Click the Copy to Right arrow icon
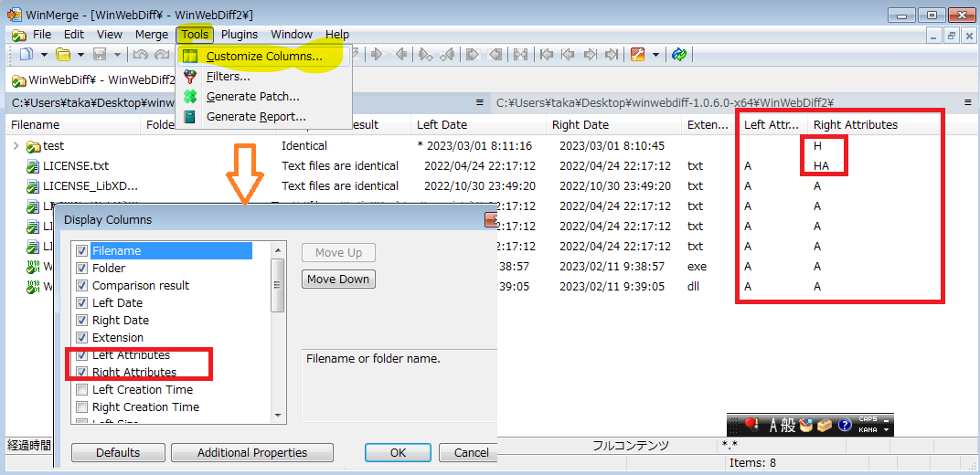 point(377,55)
